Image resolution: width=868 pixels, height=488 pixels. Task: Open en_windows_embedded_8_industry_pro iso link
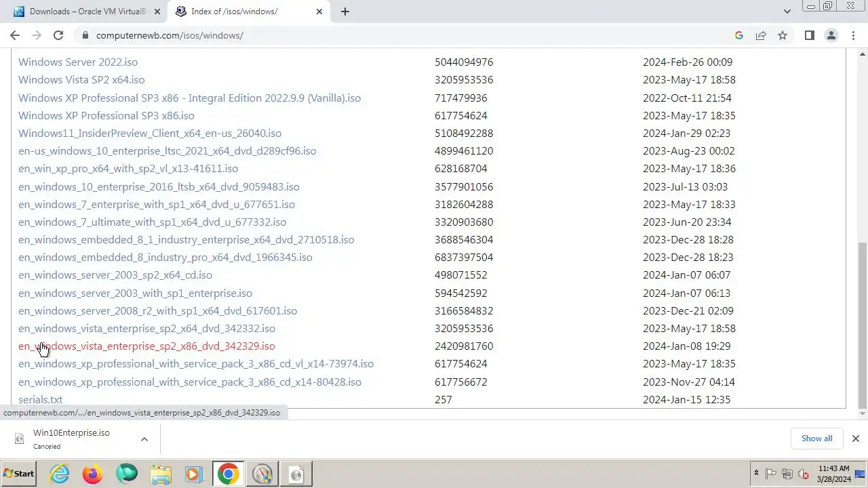click(x=165, y=257)
